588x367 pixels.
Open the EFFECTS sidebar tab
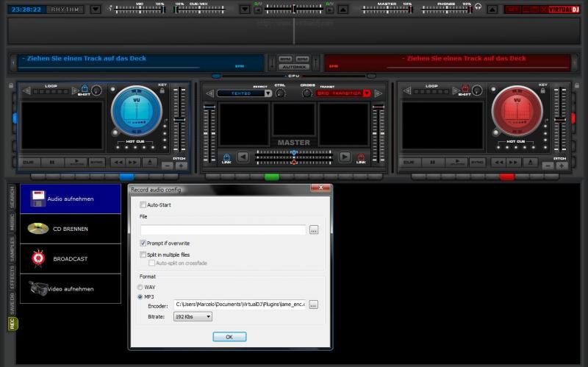[x=12, y=277]
